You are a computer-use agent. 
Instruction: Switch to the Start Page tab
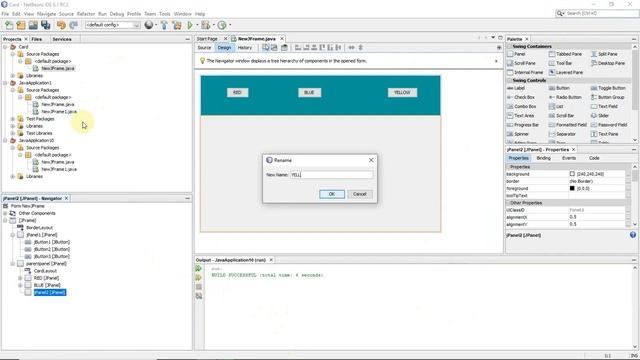(x=207, y=39)
